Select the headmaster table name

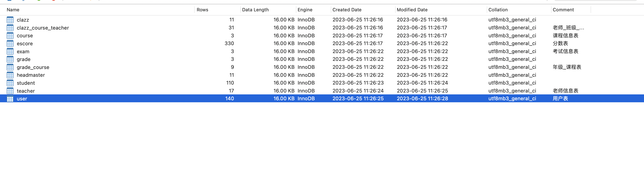click(x=31, y=75)
